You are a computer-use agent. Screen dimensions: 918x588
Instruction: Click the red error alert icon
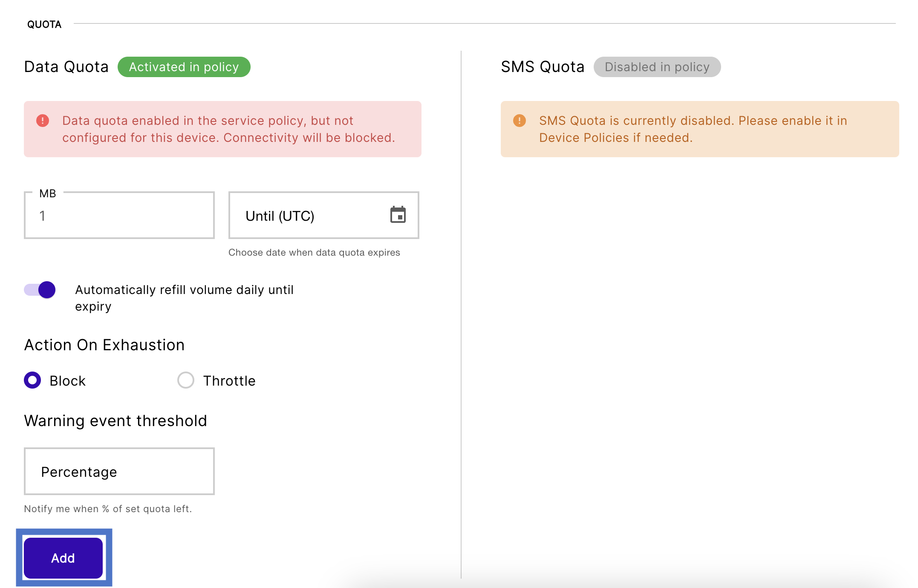[x=43, y=121]
